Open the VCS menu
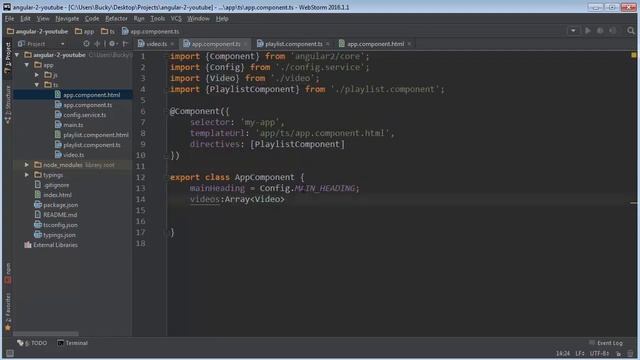The height and width of the screenshot is (360, 640). (x=176, y=19)
